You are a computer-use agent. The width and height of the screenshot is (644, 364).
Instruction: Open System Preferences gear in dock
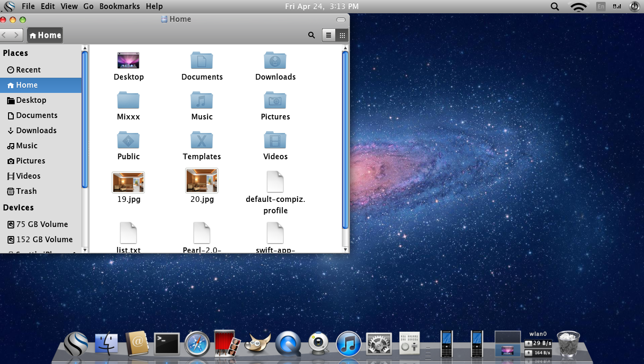coord(379,344)
